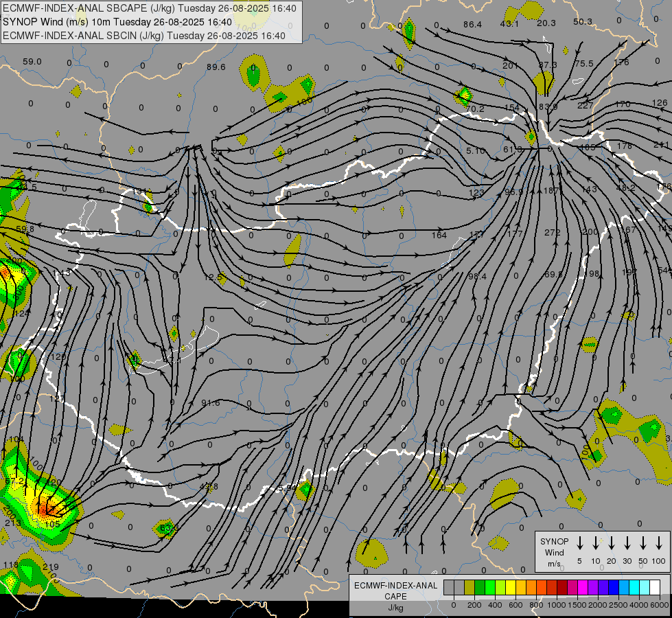Click the 20 m/s wind arrow in legend
Image resolution: width=672 pixels, height=618 pixels.
(x=612, y=543)
